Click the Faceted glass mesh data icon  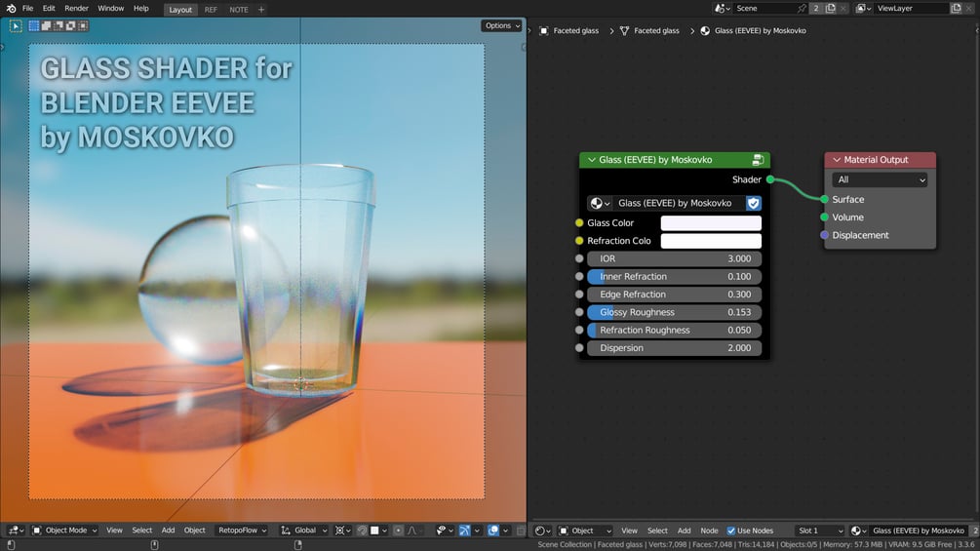[624, 30]
